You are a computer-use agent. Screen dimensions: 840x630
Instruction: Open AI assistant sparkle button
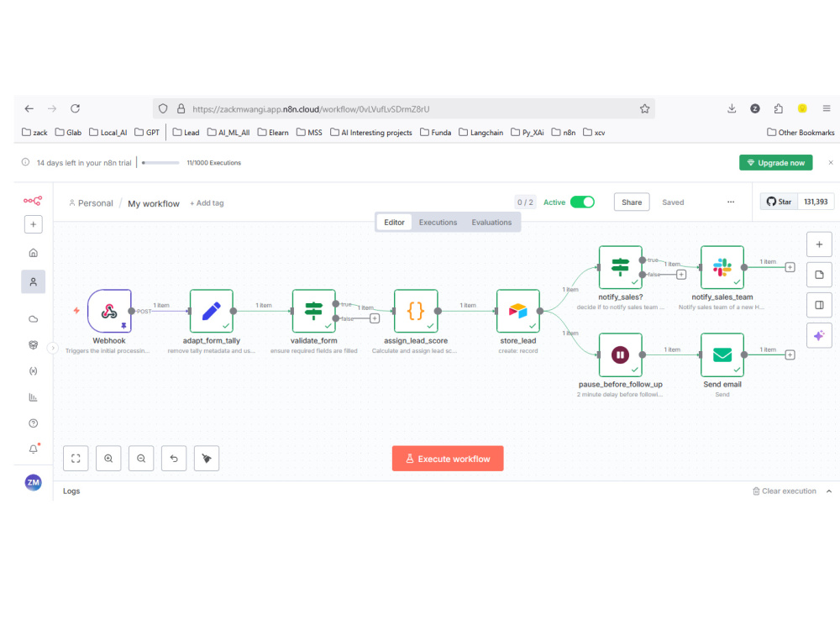pyautogui.click(x=819, y=336)
